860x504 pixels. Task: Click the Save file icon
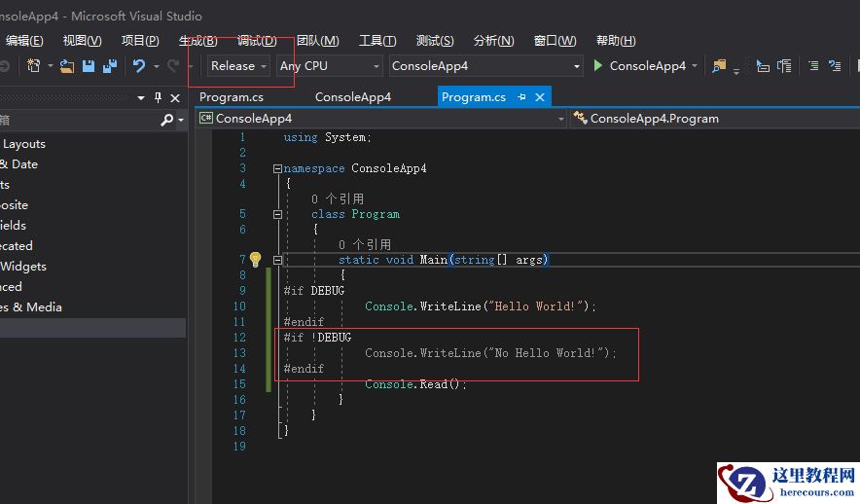pos(89,66)
